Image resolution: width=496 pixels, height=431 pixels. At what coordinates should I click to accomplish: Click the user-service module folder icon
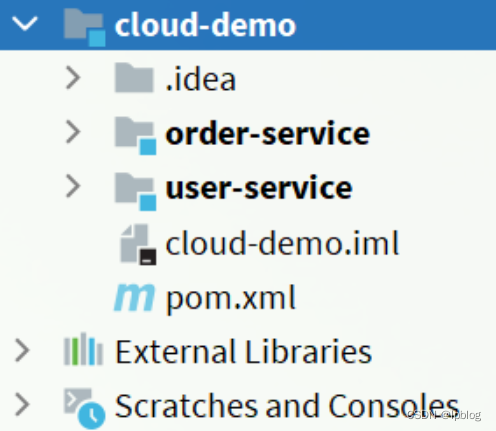[135, 191]
